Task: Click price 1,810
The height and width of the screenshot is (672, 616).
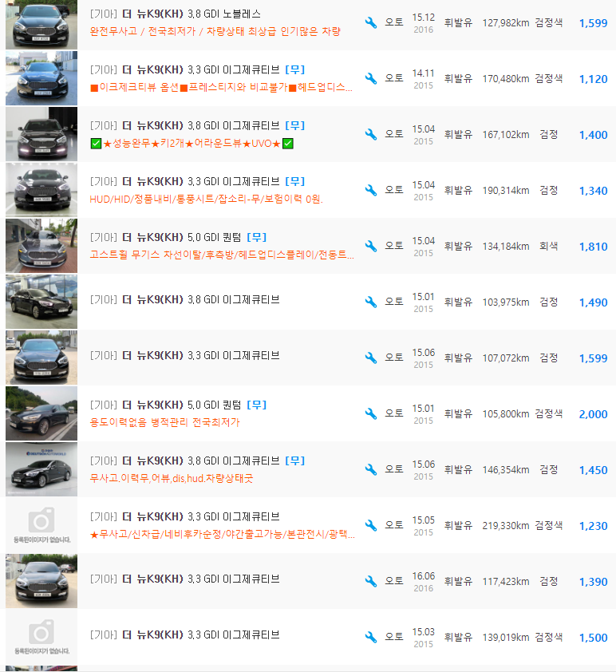Action: coord(594,247)
